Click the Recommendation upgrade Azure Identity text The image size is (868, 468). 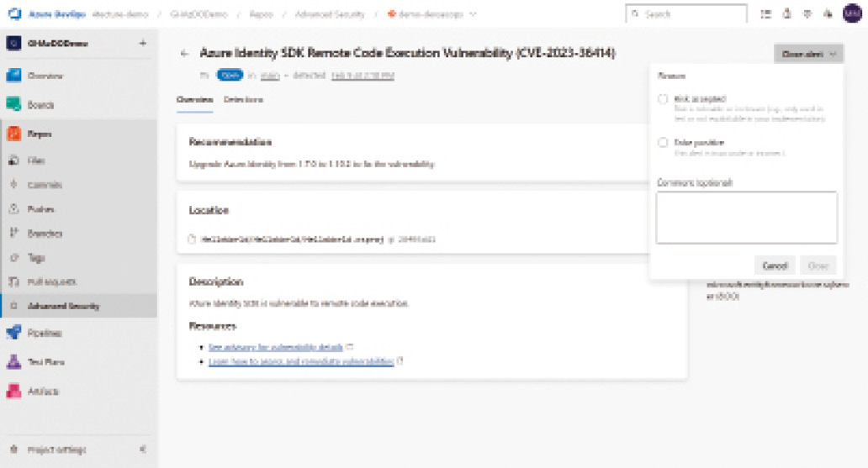312,165
